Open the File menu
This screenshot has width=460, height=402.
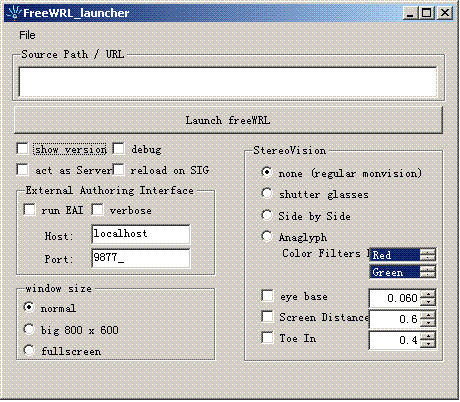(x=27, y=35)
